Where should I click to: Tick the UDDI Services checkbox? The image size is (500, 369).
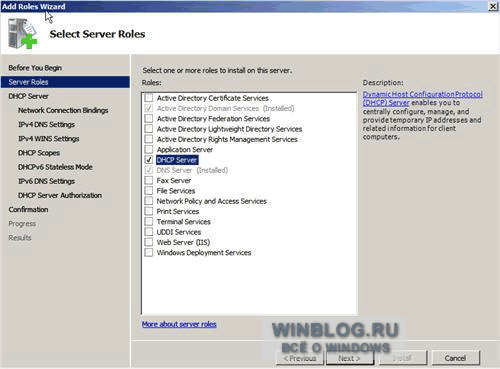tap(149, 232)
